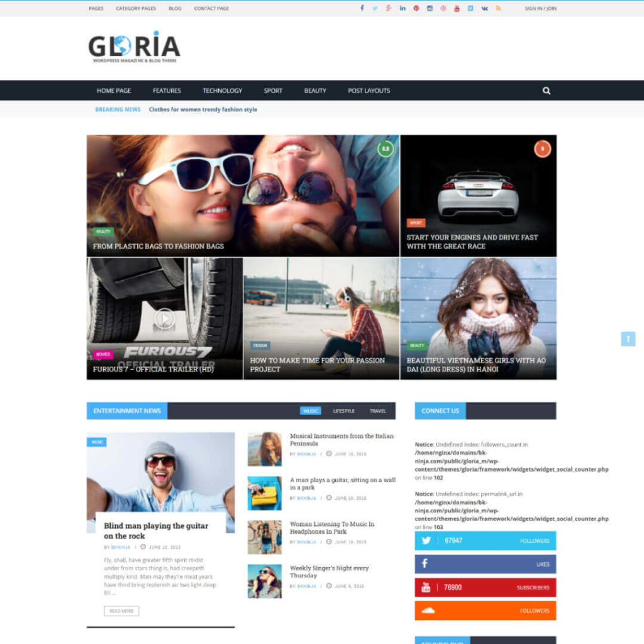Open the Post Layouts menu item
The height and width of the screenshot is (644, 644).
pos(369,91)
